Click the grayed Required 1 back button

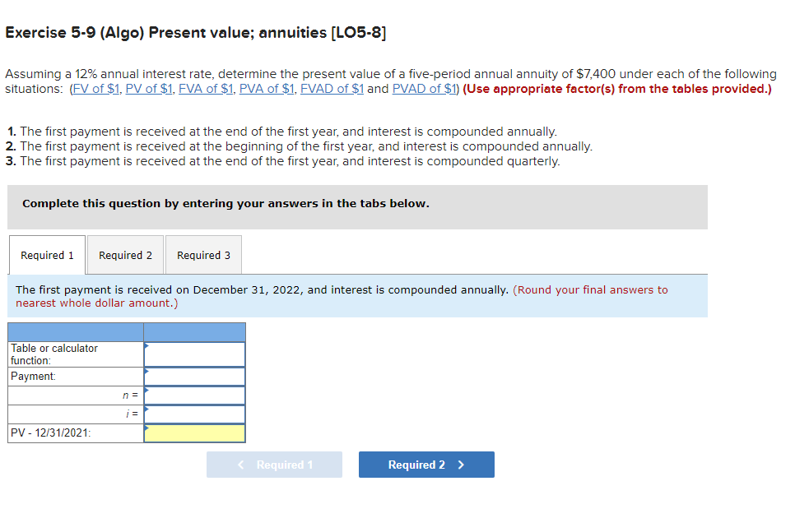click(x=274, y=465)
